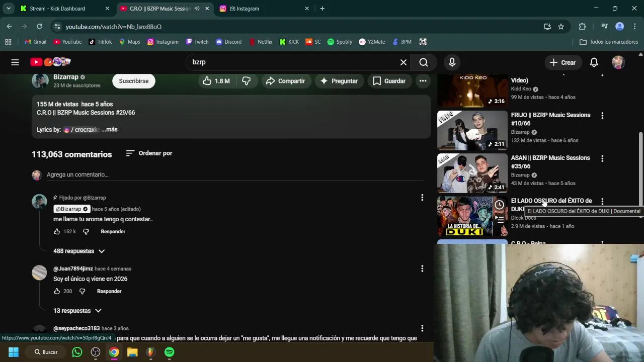644x362 pixels.
Task: Open the Gmail bookmark
Action: pos(35,42)
